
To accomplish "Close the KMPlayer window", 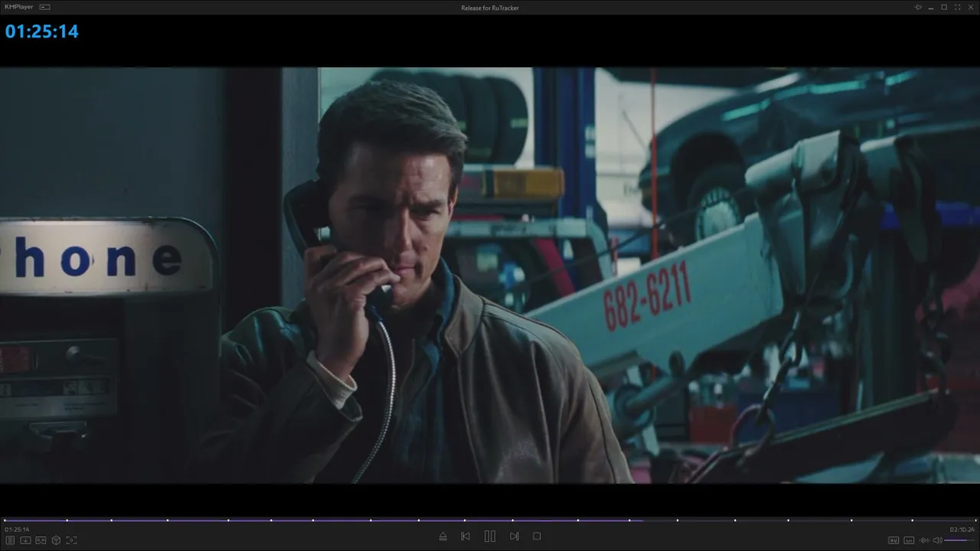I will (x=971, y=7).
